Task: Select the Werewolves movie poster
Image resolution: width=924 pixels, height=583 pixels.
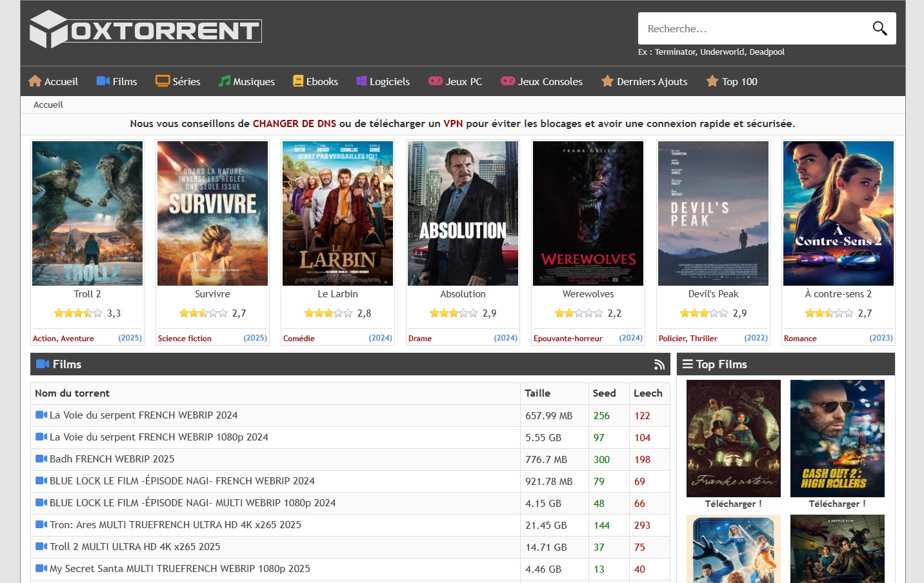Action: click(x=588, y=213)
